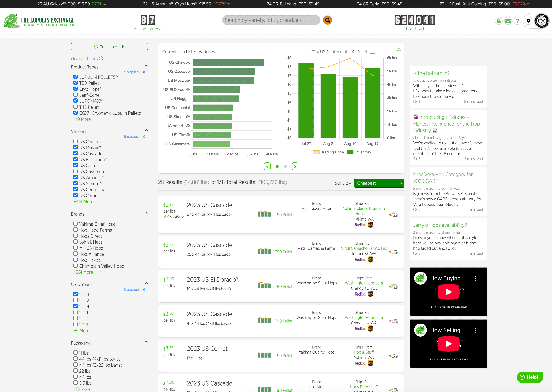Viewport: 552px width, 392px height.
Task: Click the green lock icon in header
Action: click(x=498, y=21)
